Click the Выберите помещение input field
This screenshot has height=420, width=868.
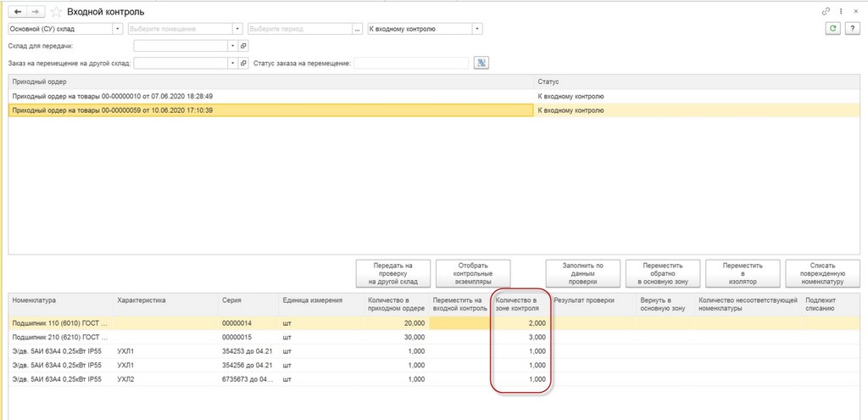pos(180,29)
